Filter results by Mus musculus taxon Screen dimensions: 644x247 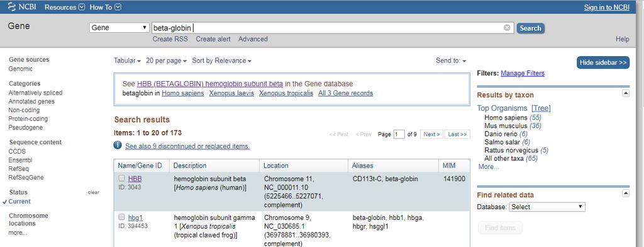(x=506, y=125)
